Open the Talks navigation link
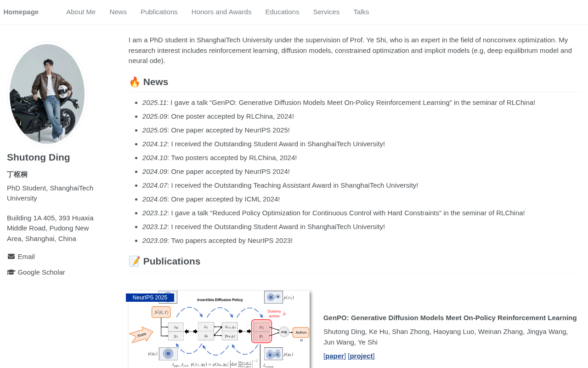 (x=361, y=12)
